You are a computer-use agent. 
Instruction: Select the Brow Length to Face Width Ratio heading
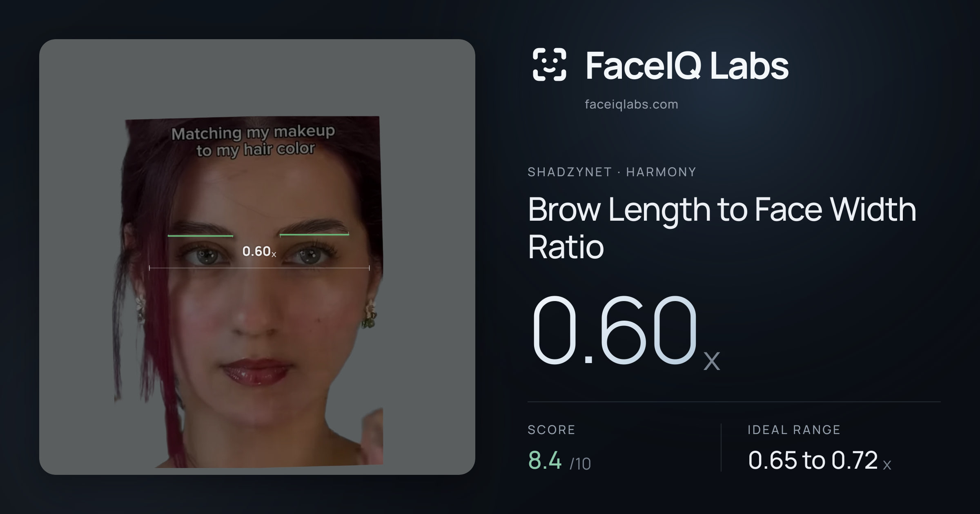point(722,228)
